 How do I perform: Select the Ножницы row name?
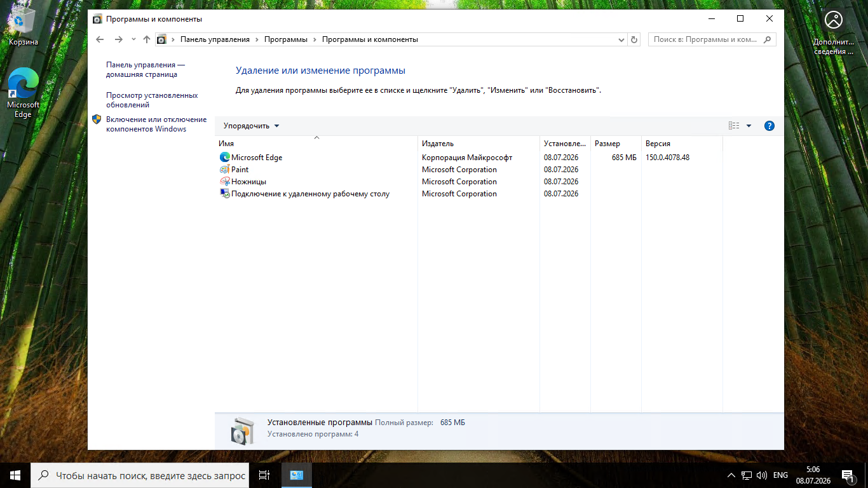point(248,182)
